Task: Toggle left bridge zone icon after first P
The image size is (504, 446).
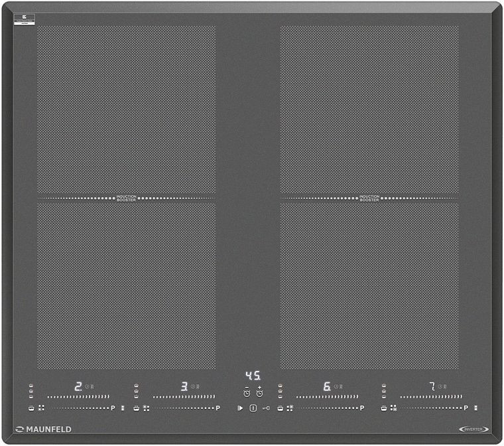Action: click(123, 408)
